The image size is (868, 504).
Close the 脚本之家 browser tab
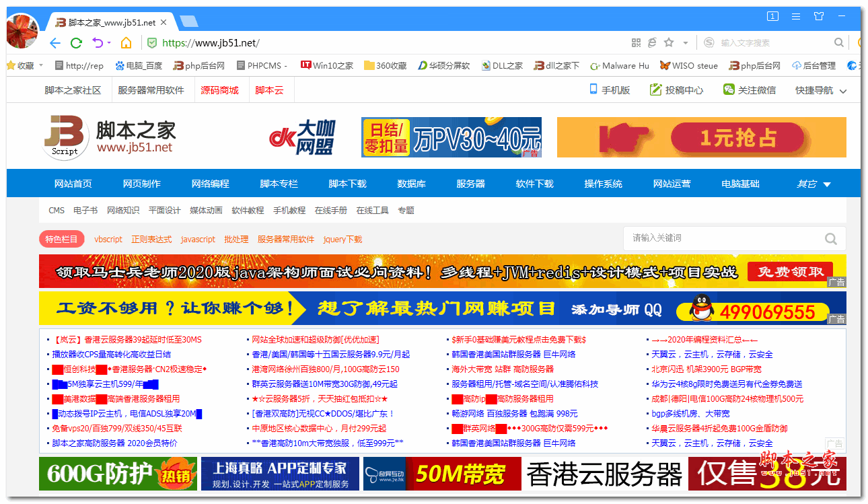(x=164, y=22)
